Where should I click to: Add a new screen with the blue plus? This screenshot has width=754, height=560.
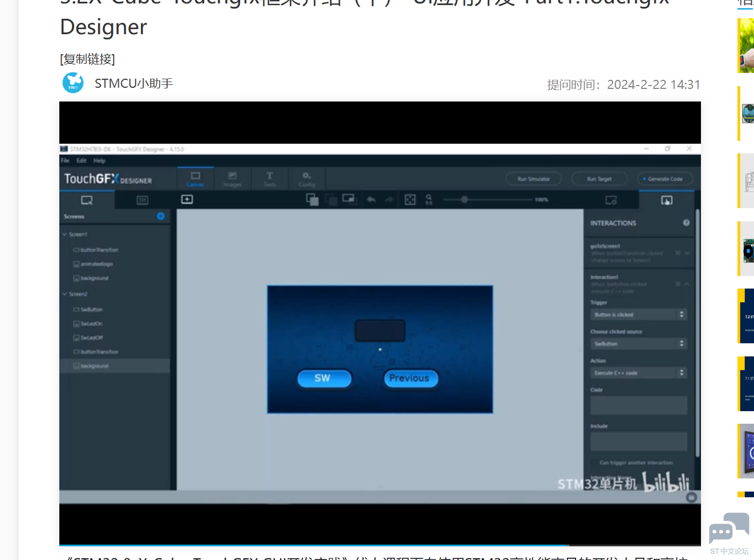tap(161, 216)
